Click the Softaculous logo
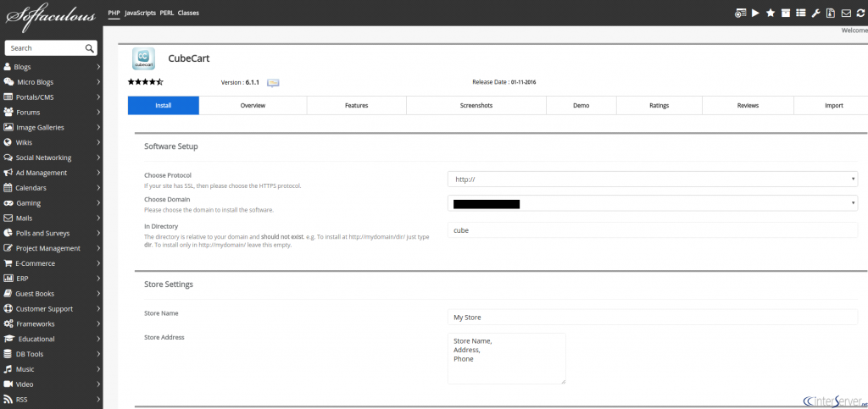Image resolution: width=868 pixels, height=409 pixels. click(x=50, y=17)
